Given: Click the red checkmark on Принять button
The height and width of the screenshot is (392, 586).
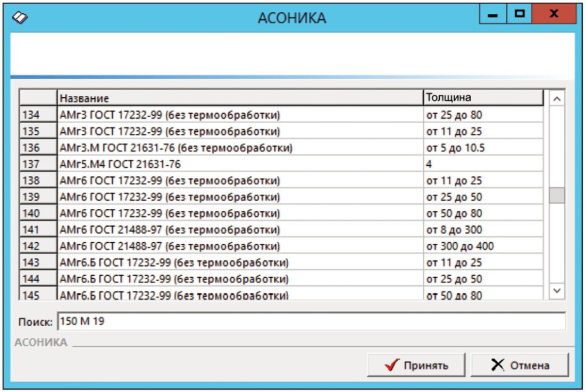Looking at the screenshot, I should (x=392, y=365).
